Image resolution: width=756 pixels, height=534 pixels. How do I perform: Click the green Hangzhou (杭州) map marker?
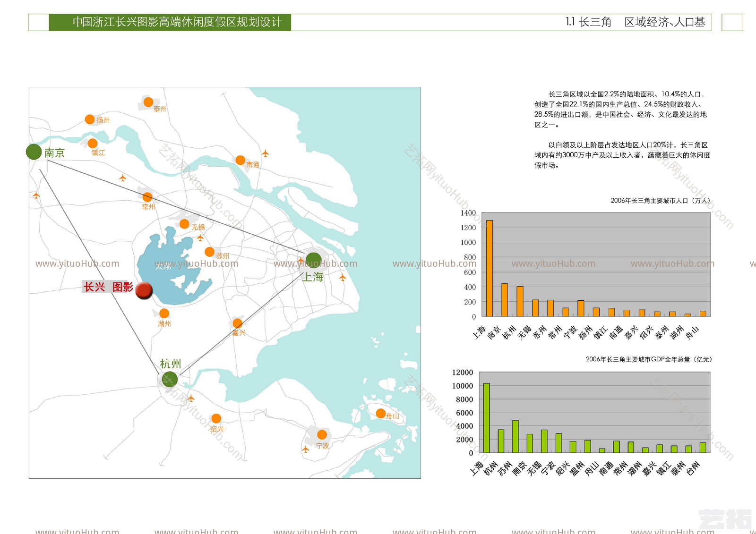point(170,379)
